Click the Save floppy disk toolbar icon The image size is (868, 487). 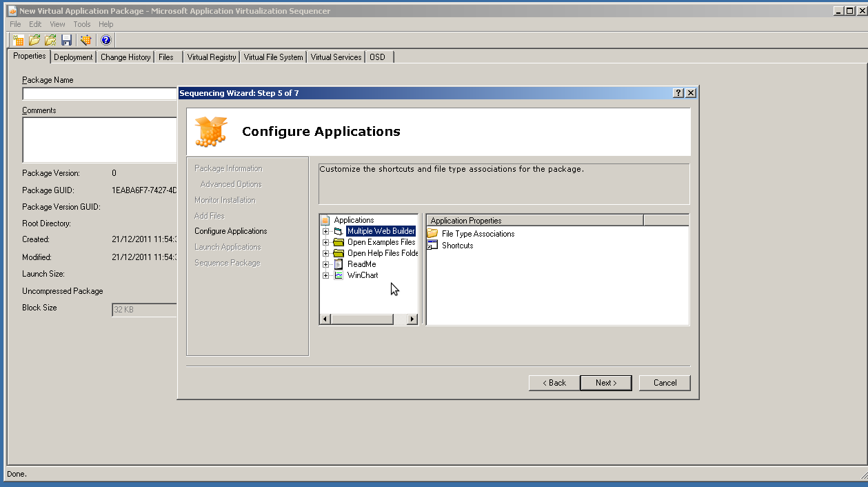point(67,40)
